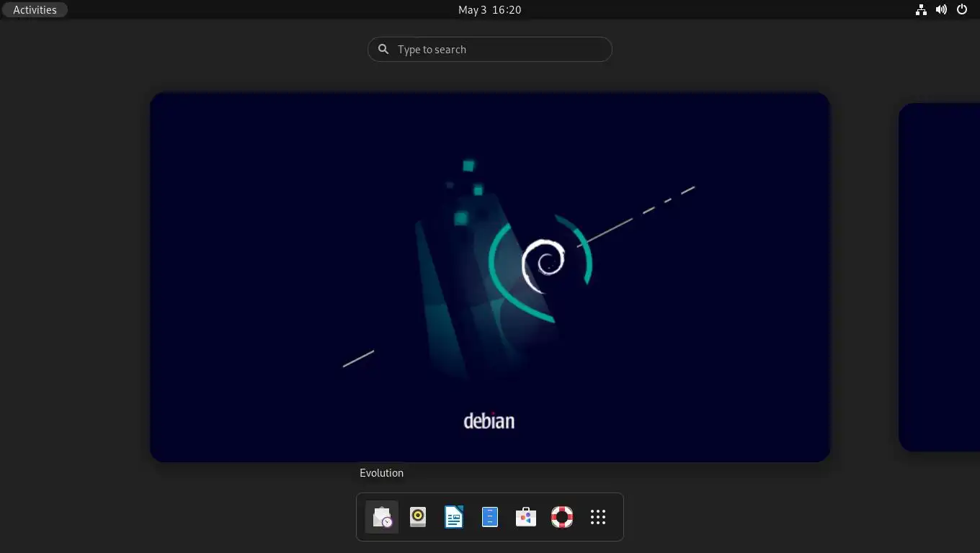
Task: Focus the Type to search field
Action: pyautogui.click(x=490, y=49)
